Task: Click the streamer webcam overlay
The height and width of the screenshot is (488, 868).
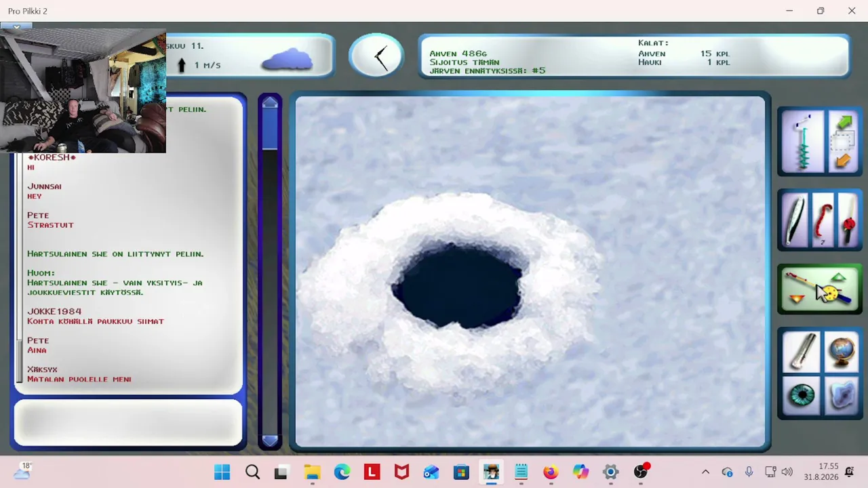Action: pyautogui.click(x=83, y=91)
